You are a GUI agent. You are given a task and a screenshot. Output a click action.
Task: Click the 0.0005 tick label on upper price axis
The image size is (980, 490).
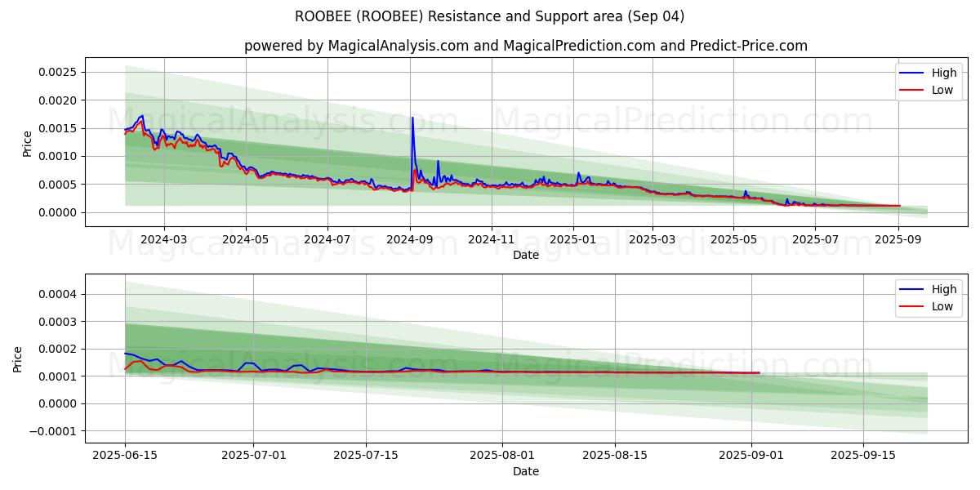tap(57, 185)
